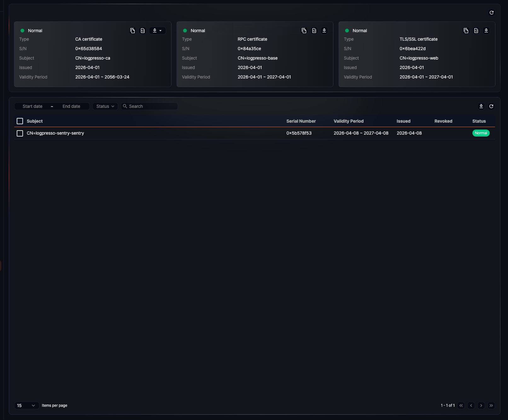Image resolution: width=508 pixels, height=420 pixels.
Task: Download the TLS/SSL certificate
Action: 486,31
